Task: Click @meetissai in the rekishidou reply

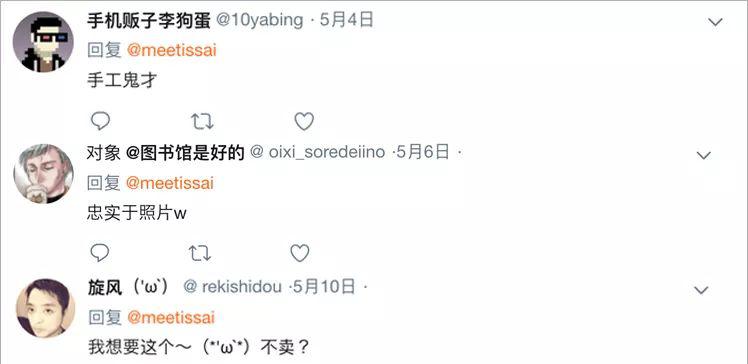Action: (171, 318)
